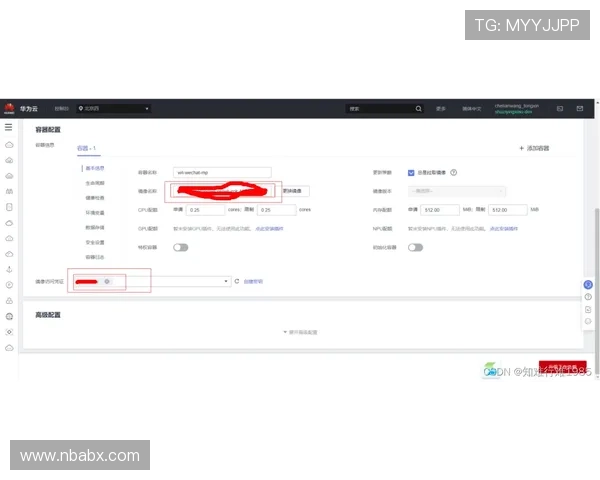The width and height of the screenshot is (600, 480).
Task: Uncheck the always pull image checkbox
Action: 411,172
